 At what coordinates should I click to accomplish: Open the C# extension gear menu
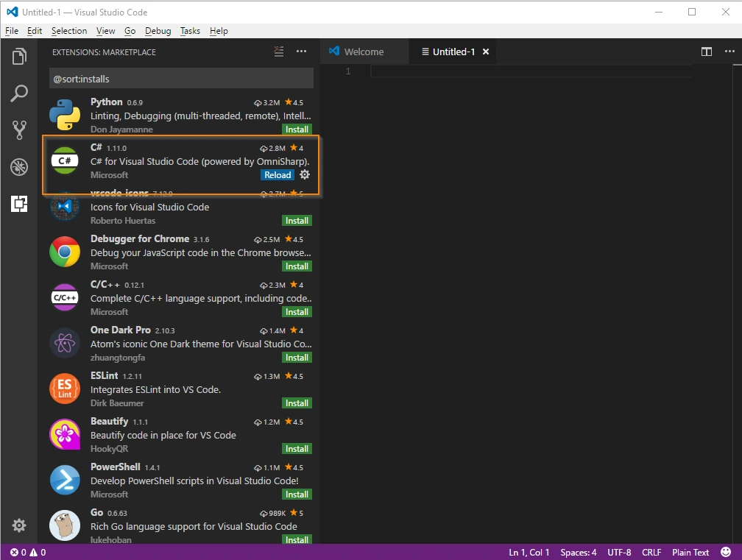(x=305, y=174)
